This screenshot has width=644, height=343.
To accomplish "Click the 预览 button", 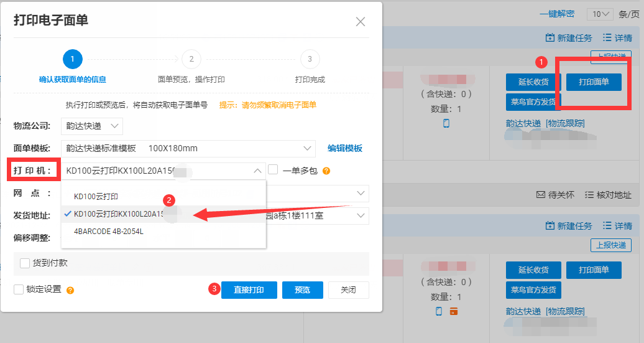I will pos(303,290).
